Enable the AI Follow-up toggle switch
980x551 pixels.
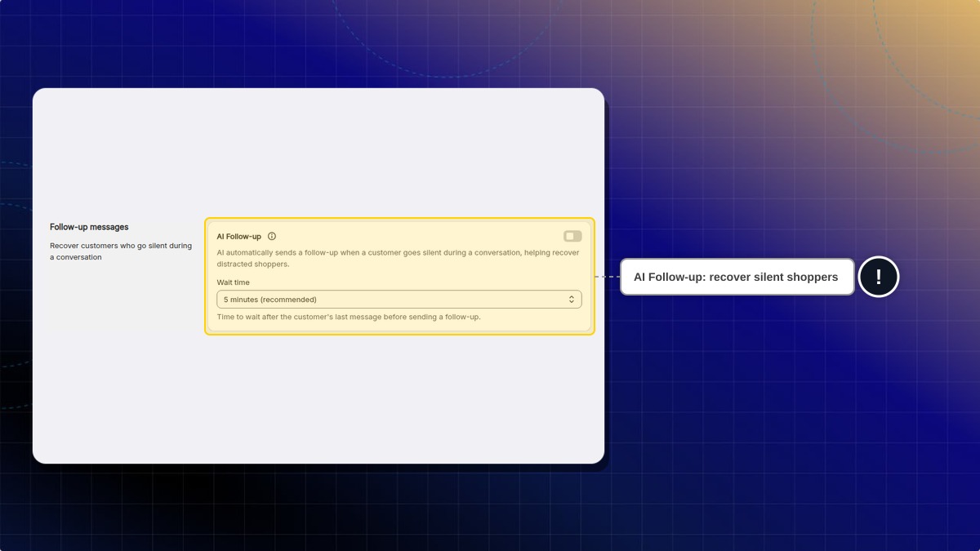click(572, 236)
